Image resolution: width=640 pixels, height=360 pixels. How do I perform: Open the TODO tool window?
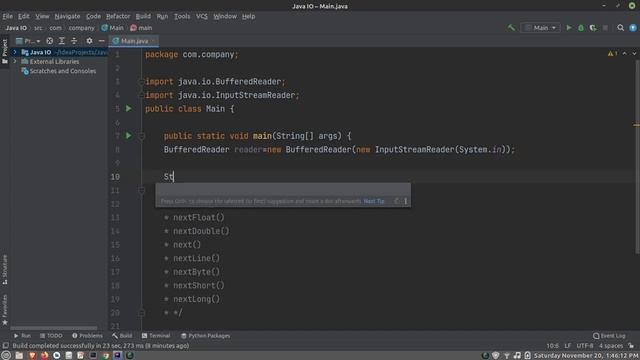point(51,336)
